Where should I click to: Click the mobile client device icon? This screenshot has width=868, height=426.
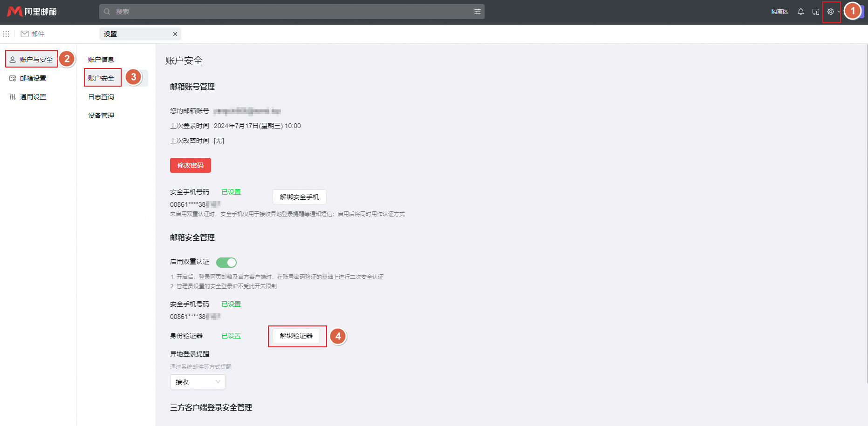click(x=816, y=12)
